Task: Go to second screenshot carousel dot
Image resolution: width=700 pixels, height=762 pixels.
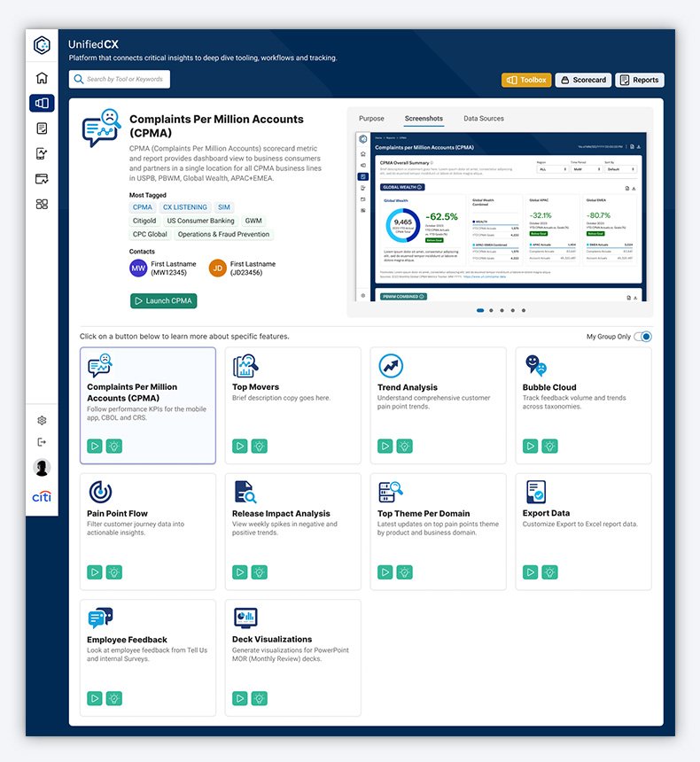Action: click(x=491, y=310)
